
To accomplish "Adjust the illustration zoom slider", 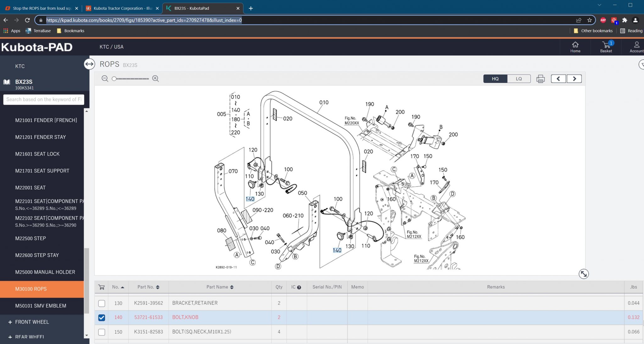I will [114, 79].
